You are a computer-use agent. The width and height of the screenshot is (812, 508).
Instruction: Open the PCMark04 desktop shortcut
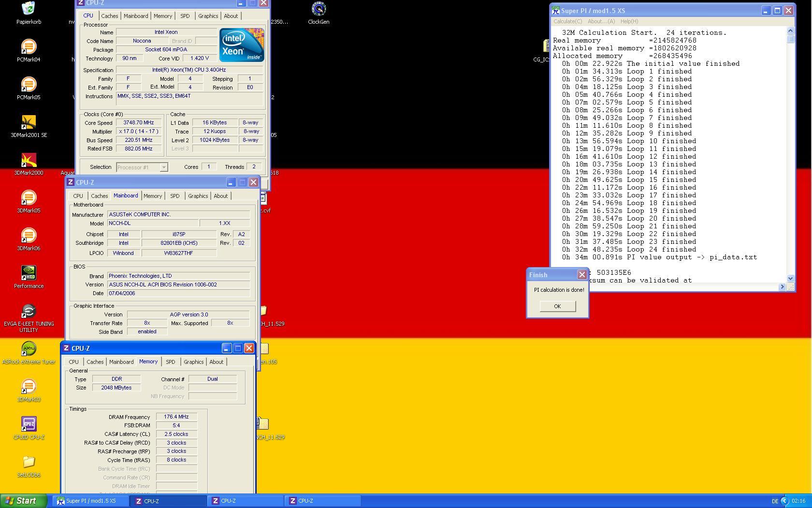pos(29,47)
